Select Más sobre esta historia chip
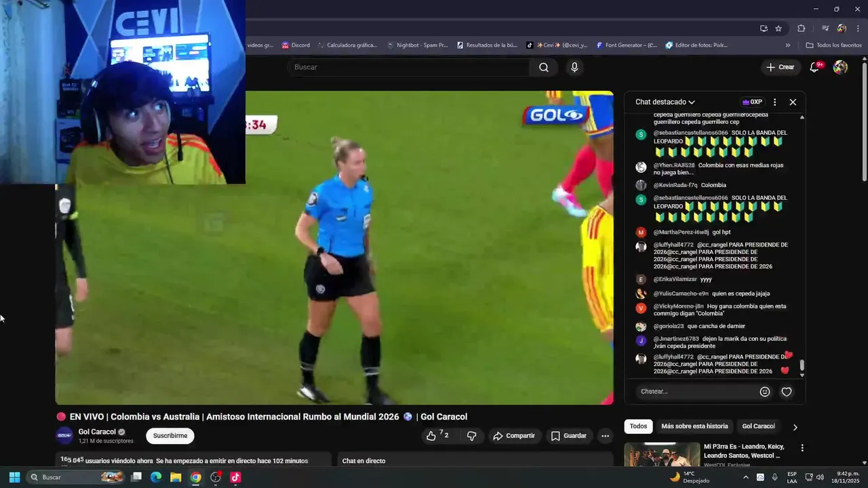 point(694,426)
